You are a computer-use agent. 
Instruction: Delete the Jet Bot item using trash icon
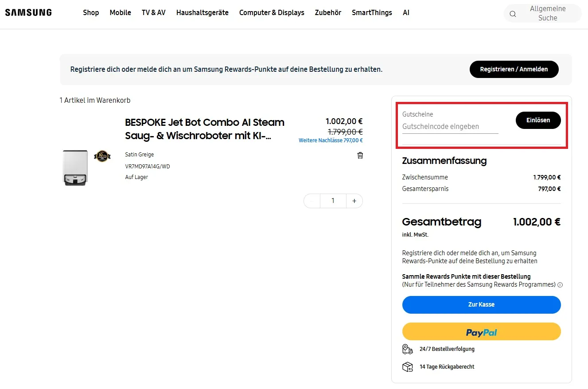pos(360,155)
